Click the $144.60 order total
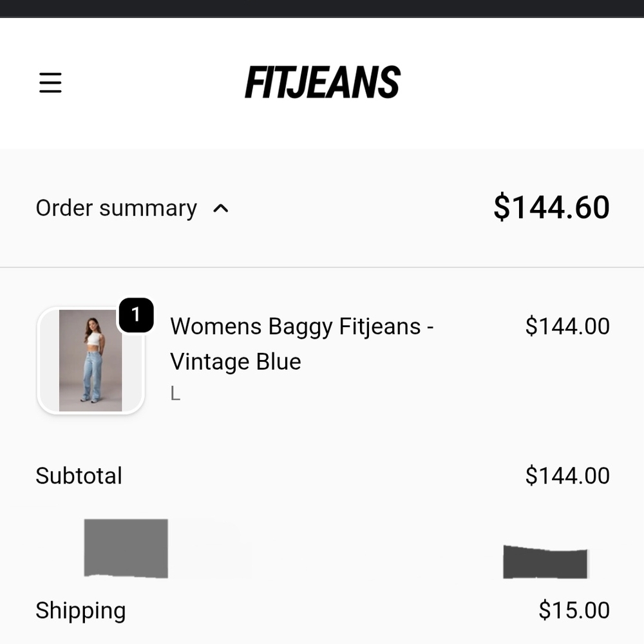Image resolution: width=644 pixels, height=644 pixels. 551,207
